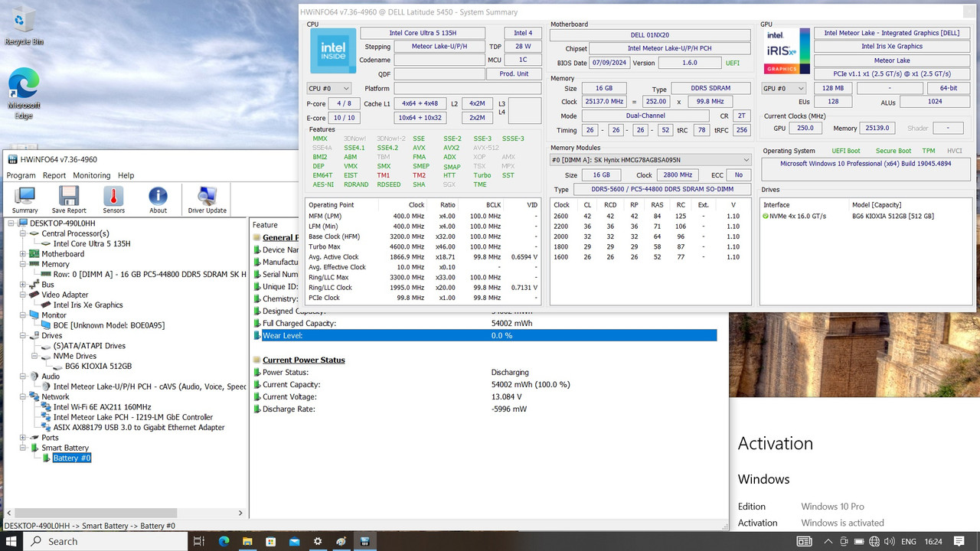Open Microsoft Edge desktop shortcut
980x551 pixels.
coord(24,93)
